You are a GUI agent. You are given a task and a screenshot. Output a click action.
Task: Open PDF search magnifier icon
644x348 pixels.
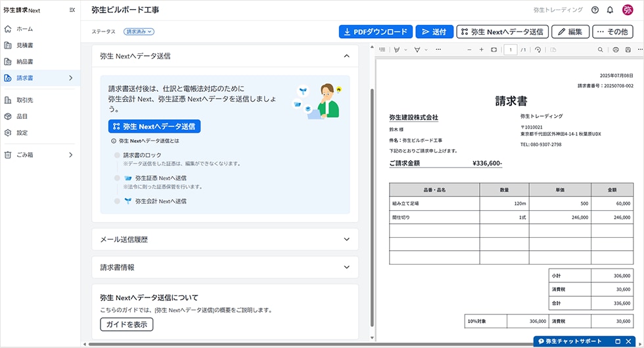[601, 50]
